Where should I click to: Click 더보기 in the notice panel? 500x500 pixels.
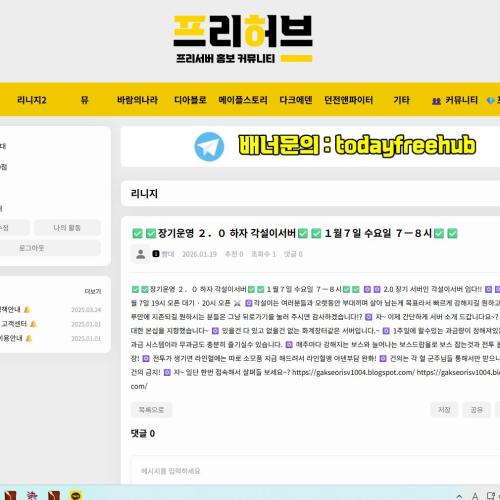click(93, 291)
